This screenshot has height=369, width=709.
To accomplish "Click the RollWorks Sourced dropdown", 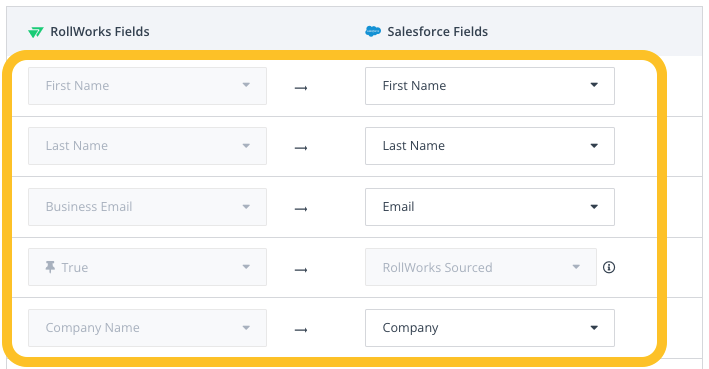I will 481,267.
